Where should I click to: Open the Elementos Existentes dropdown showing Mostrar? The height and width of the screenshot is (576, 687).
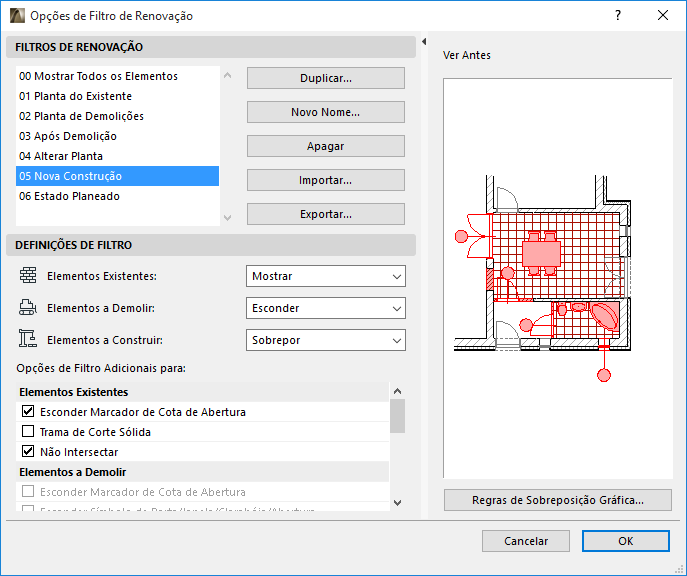point(326,276)
